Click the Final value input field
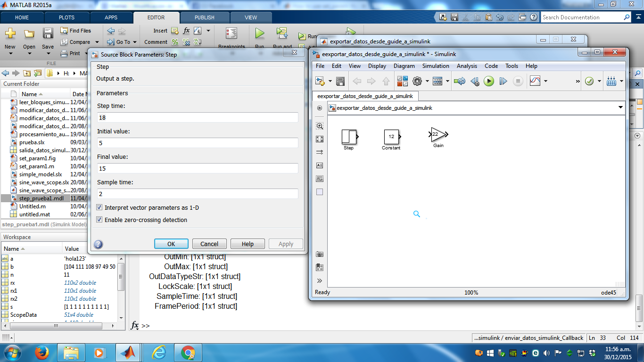The height and width of the screenshot is (362, 644). click(198, 168)
